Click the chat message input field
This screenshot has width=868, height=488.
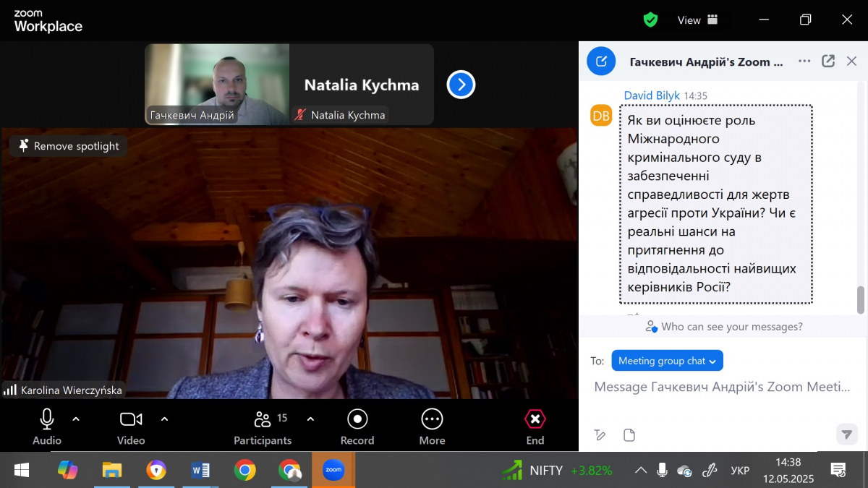coord(722,388)
